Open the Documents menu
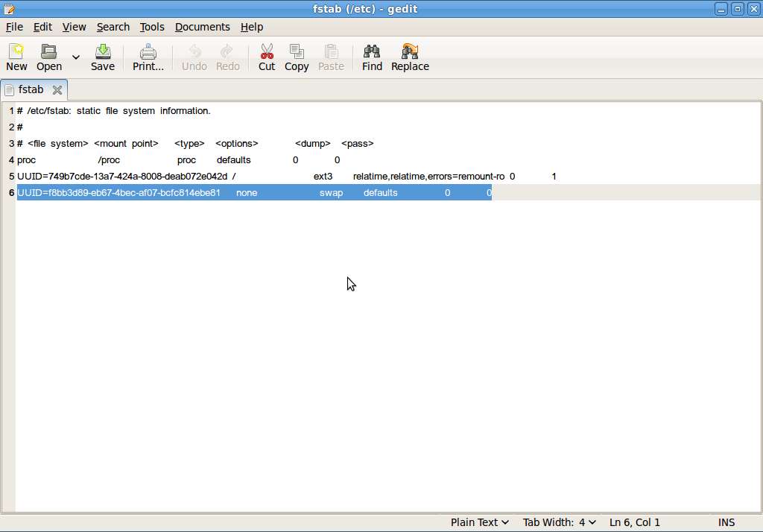Screen dimensions: 763x532 [x=203, y=27]
